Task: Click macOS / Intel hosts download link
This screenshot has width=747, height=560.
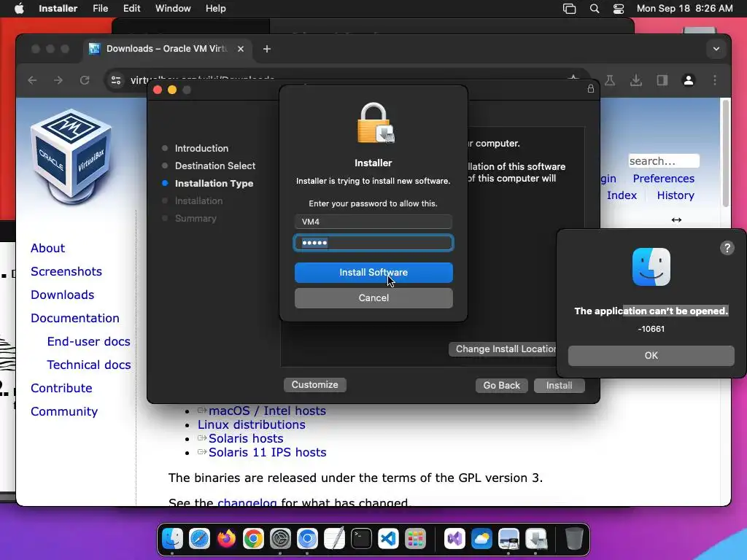Action: coord(267,411)
